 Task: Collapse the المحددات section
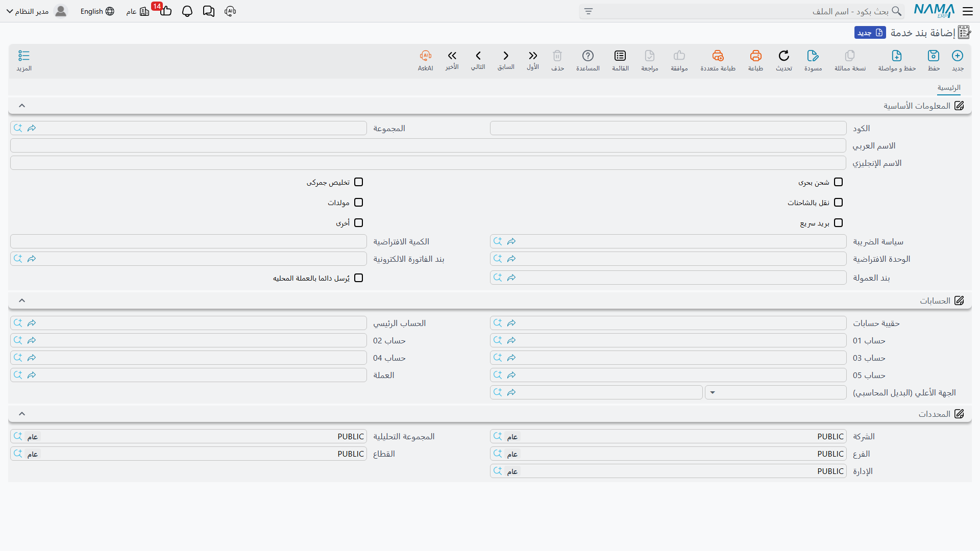(22, 414)
